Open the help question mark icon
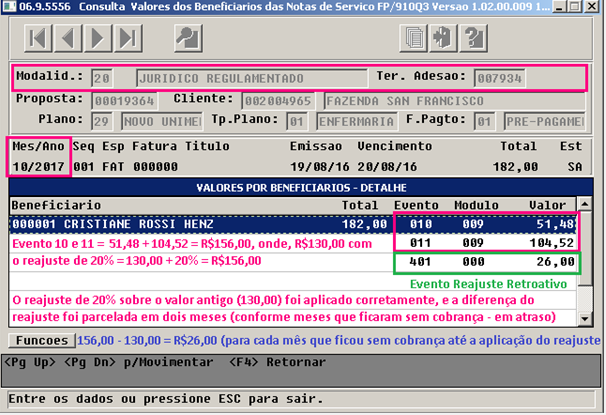Screen dimensions: 606x415 473,38
